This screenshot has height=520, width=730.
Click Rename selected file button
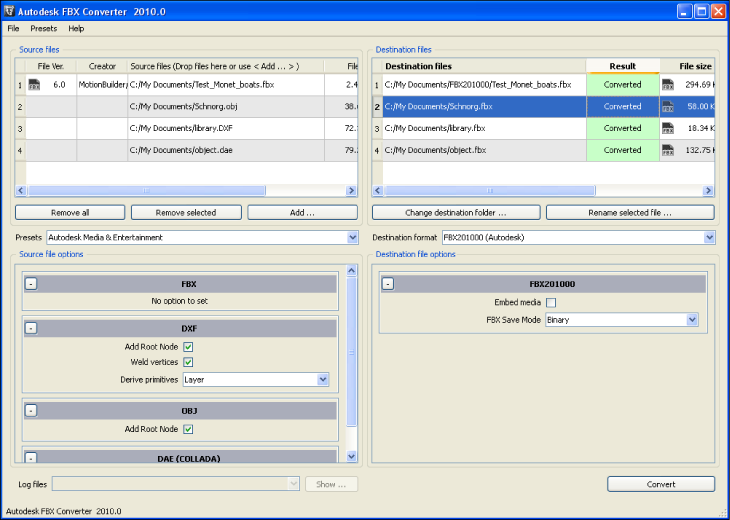(630, 213)
